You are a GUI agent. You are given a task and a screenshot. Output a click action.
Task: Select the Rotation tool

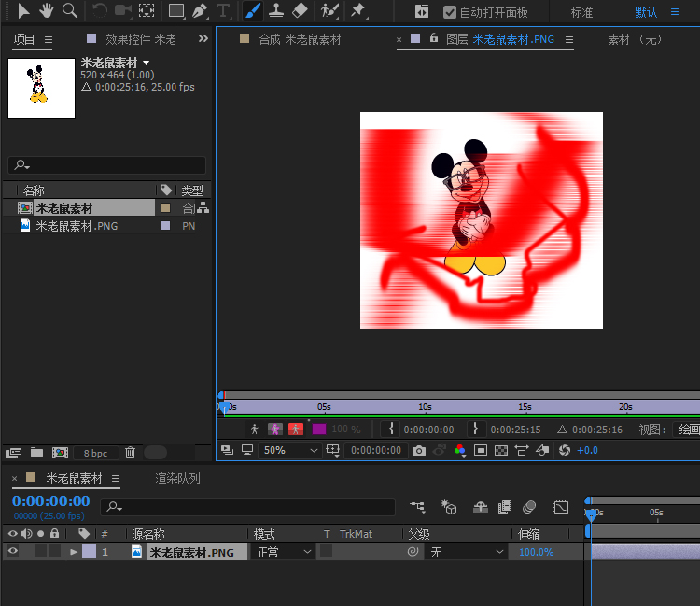pos(100,10)
